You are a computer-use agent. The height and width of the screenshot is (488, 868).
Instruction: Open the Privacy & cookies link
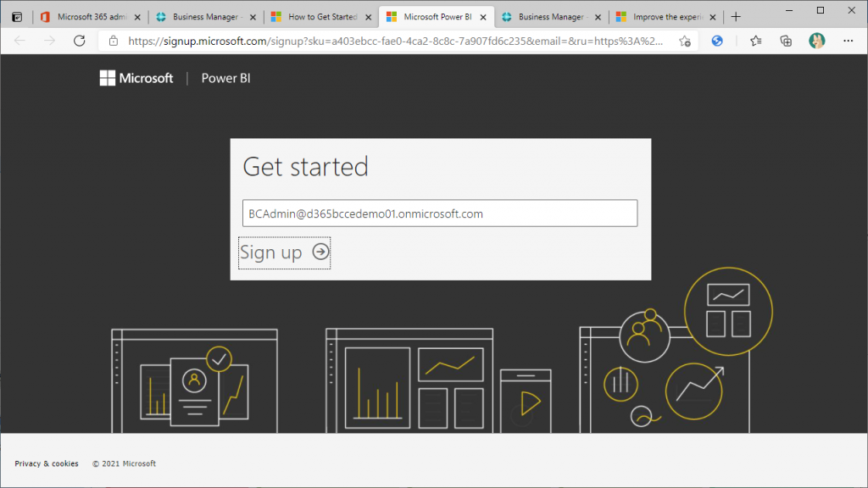(47, 463)
